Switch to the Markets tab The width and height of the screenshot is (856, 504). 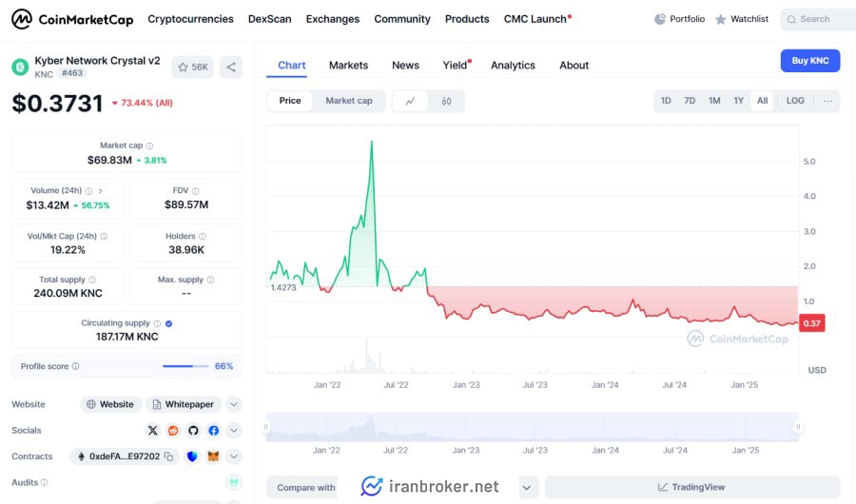(348, 65)
